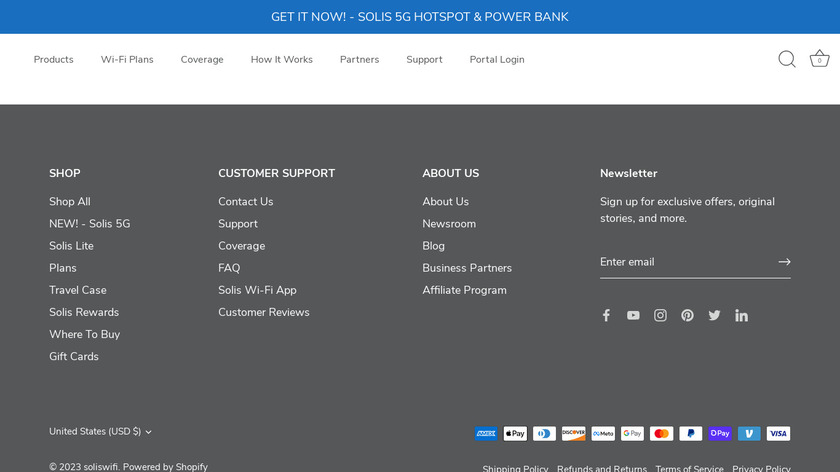Click the Venmo payment icon
Image resolution: width=840 pixels, height=472 pixels.
point(749,433)
